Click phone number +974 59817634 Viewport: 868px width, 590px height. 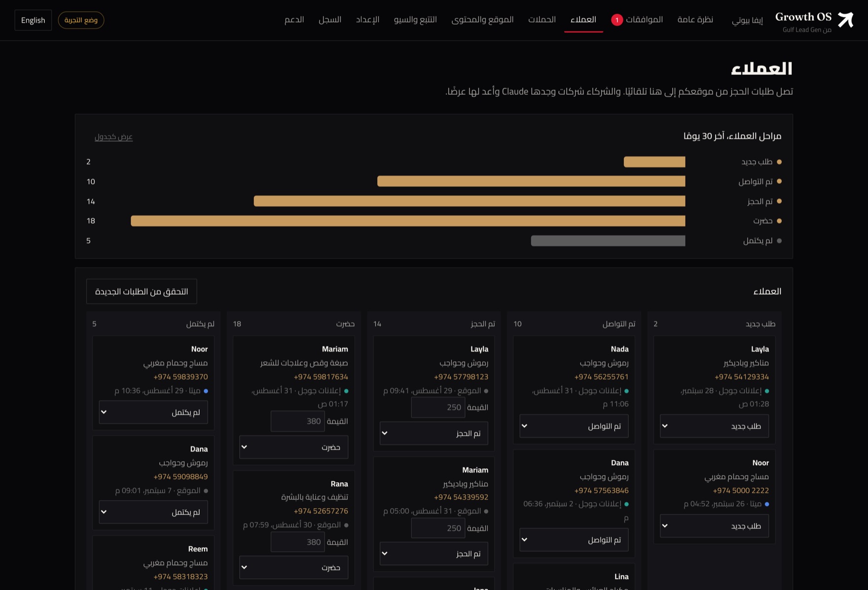point(321,377)
